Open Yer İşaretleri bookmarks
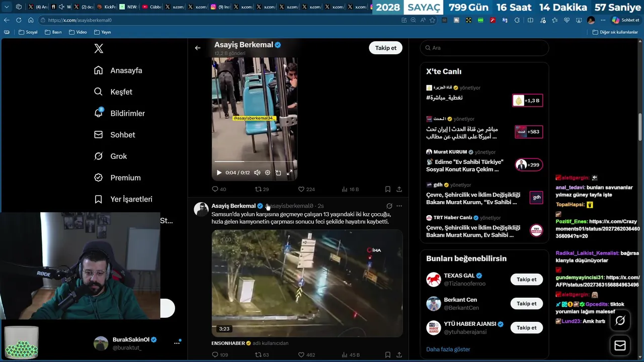The image size is (644, 362). (x=123, y=199)
